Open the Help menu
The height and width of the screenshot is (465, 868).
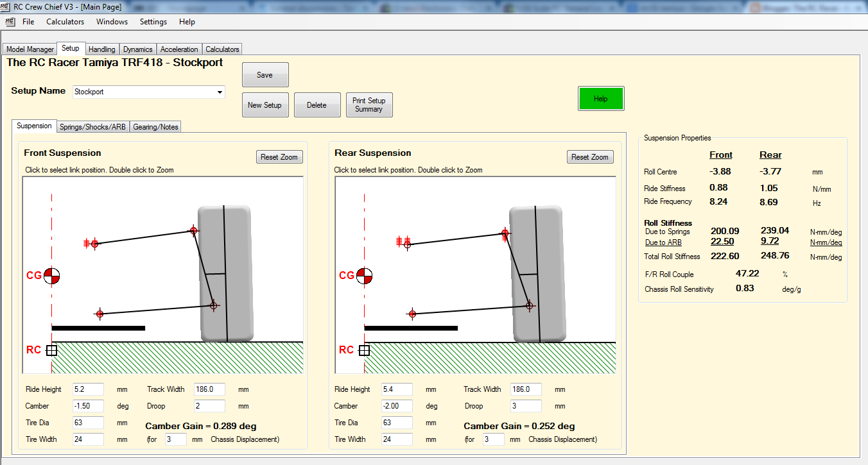187,22
